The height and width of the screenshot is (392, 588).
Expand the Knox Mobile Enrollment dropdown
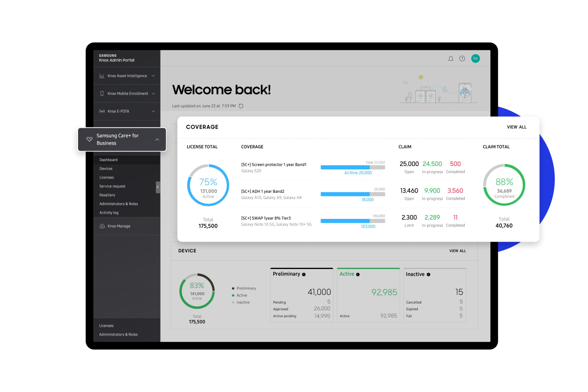click(x=153, y=93)
